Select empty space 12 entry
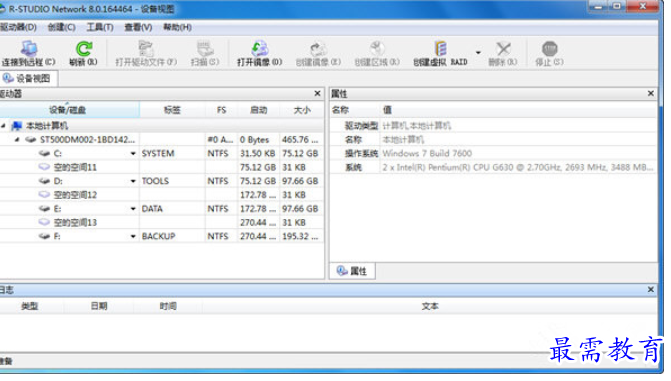This screenshot has width=671, height=381. 75,195
